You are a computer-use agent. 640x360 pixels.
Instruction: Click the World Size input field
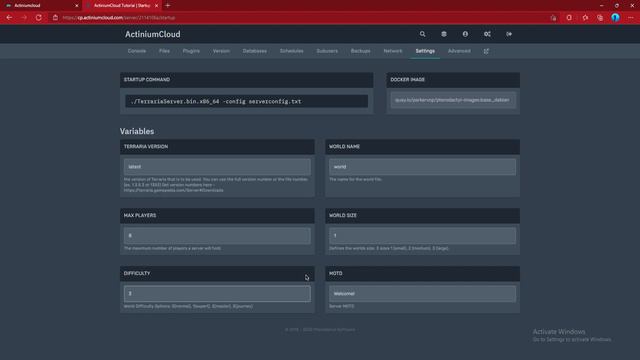click(x=422, y=236)
